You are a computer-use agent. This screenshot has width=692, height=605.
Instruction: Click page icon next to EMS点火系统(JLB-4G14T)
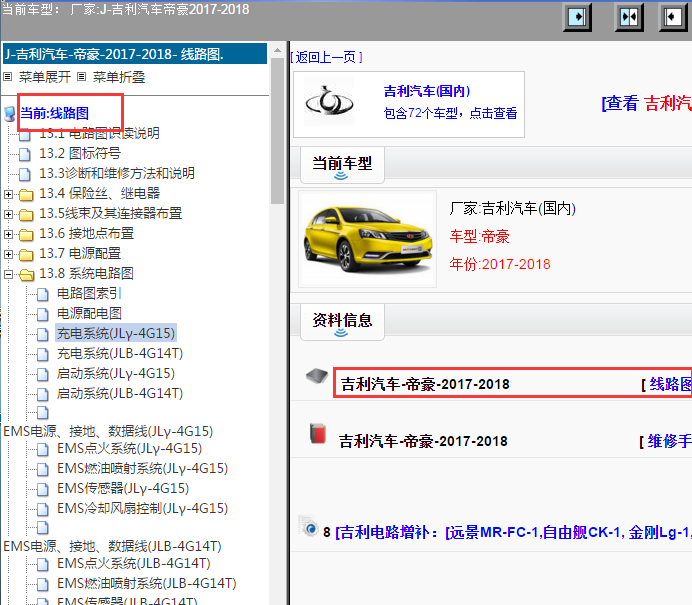[x=42, y=564]
